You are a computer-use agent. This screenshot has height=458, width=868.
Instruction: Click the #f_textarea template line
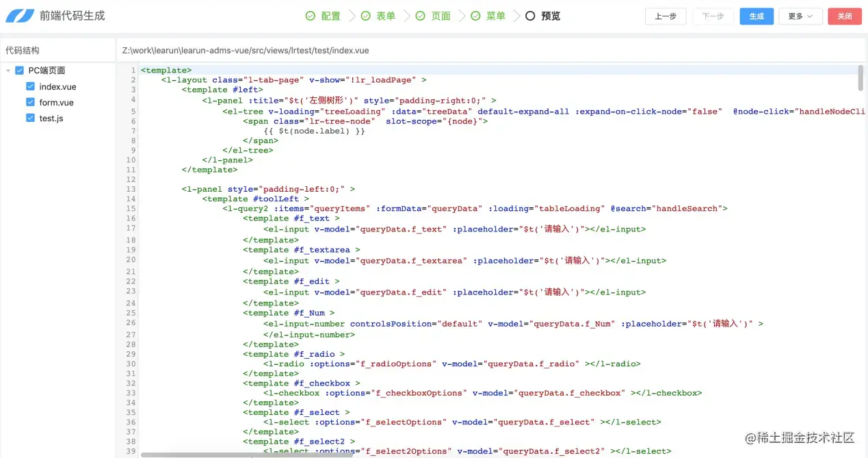pyautogui.click(x=302, y=250)
